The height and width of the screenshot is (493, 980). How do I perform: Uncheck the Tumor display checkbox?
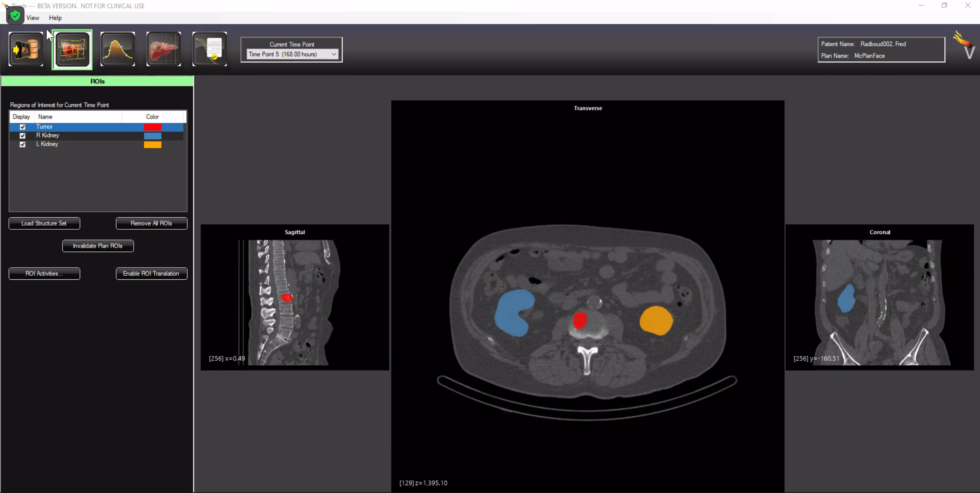pos(22,127)
